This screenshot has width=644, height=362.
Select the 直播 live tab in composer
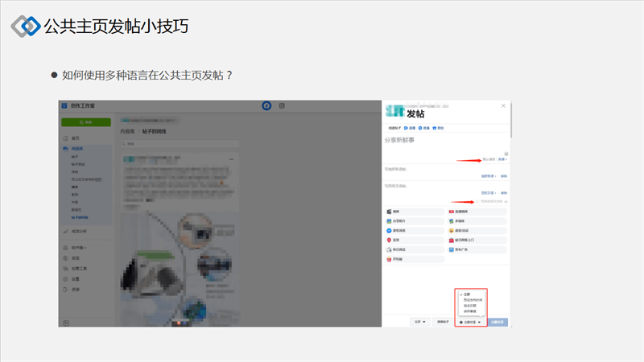pyautogui.click(x=410, y=128)
